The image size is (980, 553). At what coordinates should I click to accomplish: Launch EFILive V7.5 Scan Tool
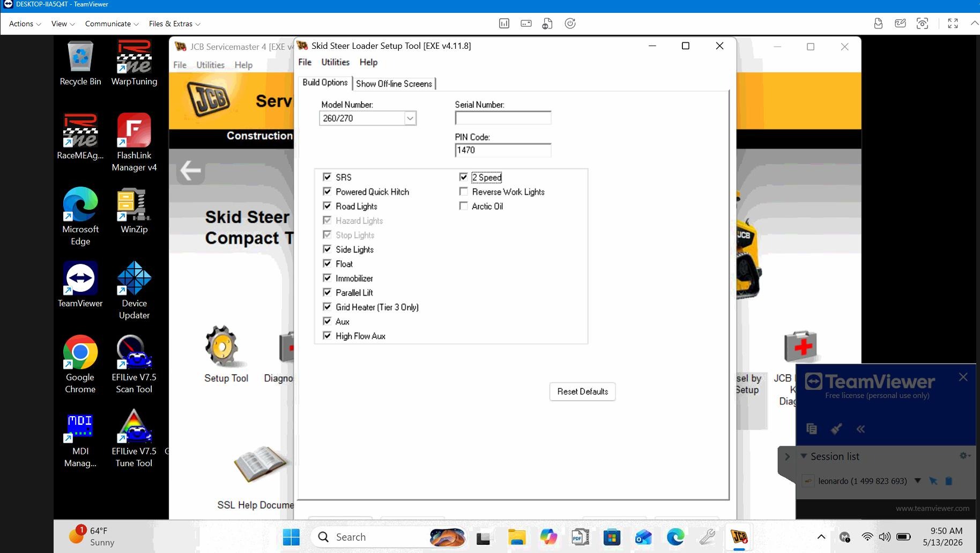[x=134, y=365]
